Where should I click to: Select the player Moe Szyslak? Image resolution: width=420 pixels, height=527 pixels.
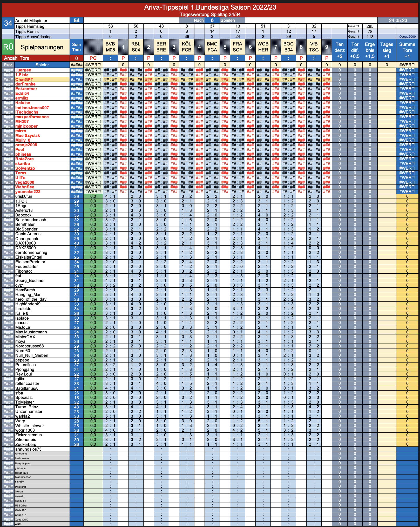point(28,135)
